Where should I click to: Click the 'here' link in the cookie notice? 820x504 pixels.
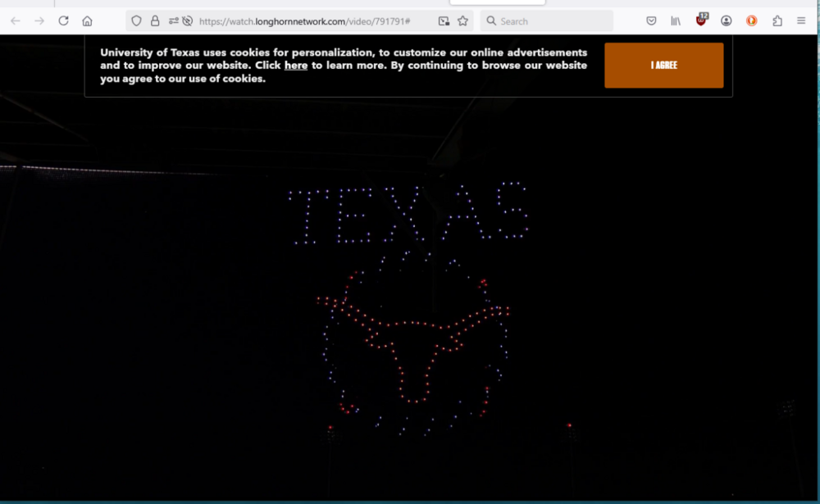click(295, 65)
